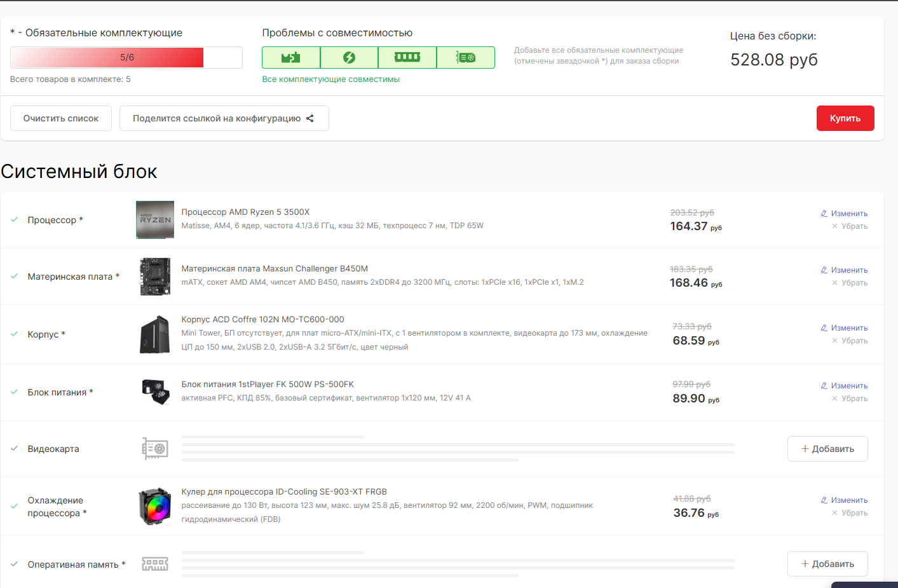Click Очистить список button
Screen dimensions: 898x588
[61, 118]
